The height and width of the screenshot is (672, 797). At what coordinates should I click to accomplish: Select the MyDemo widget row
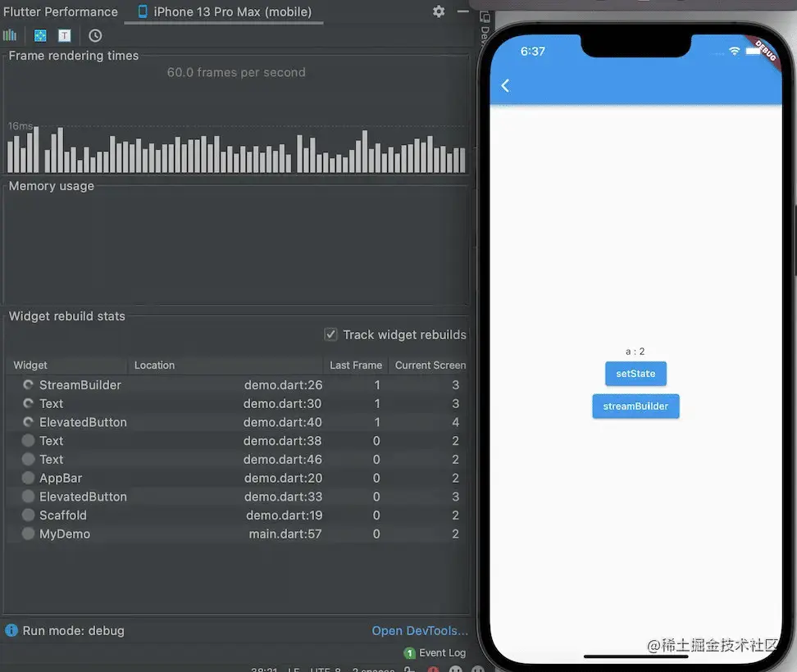237,534
